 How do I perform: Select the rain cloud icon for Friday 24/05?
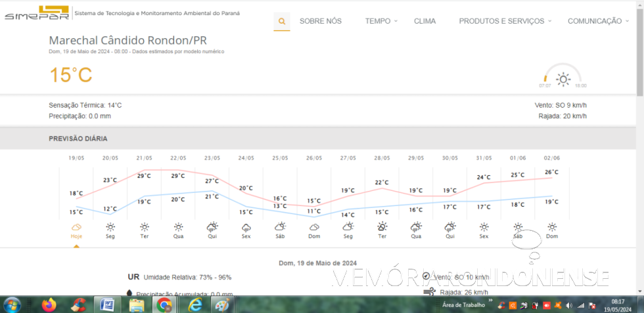pos(246,227)
